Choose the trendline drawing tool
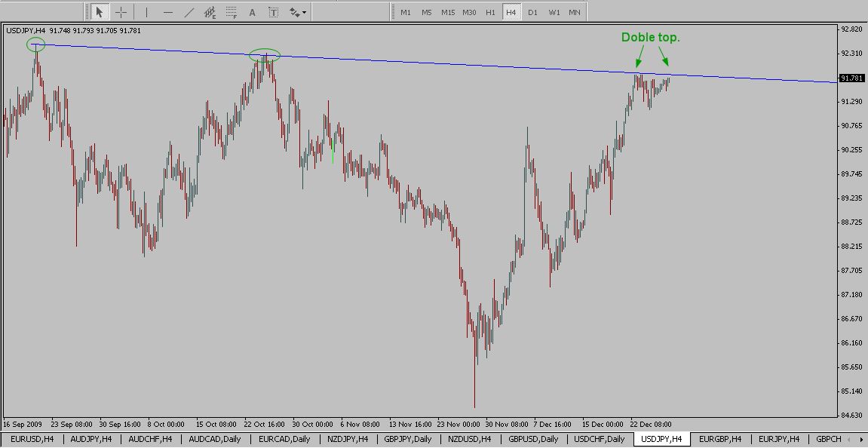The width and height of the screenshot is (868, 448). click(189, 12)
